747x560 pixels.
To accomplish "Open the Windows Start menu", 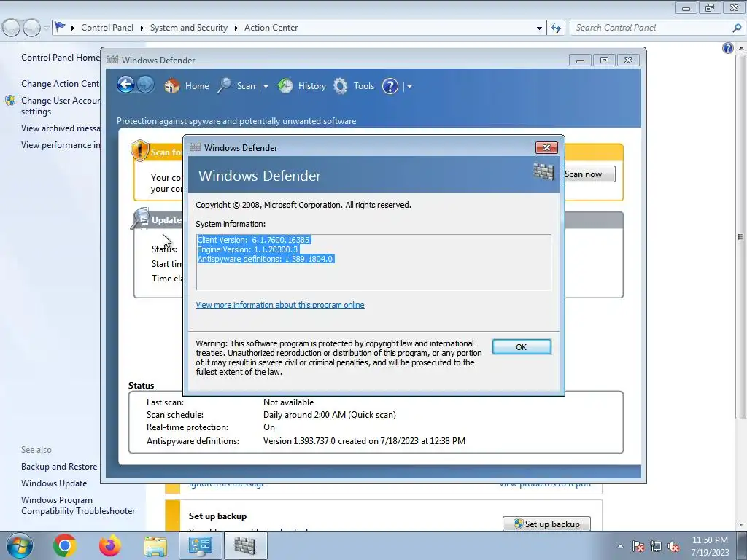I will [x=20, y=545].
